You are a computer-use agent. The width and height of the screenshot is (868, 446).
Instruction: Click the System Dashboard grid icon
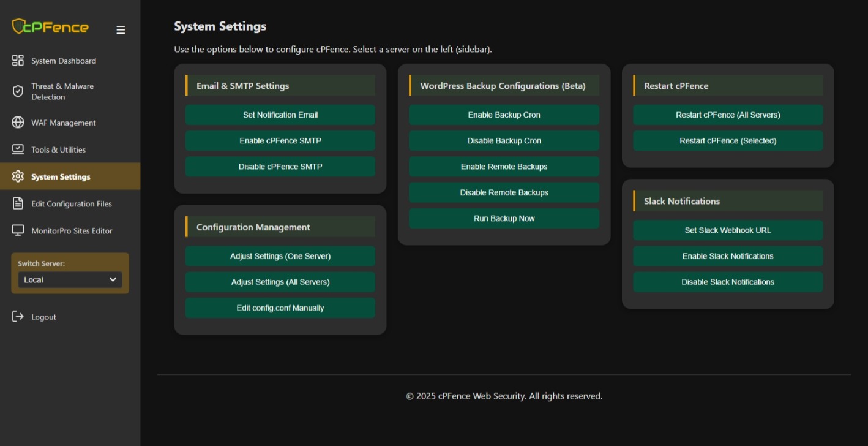click(18, 61)
